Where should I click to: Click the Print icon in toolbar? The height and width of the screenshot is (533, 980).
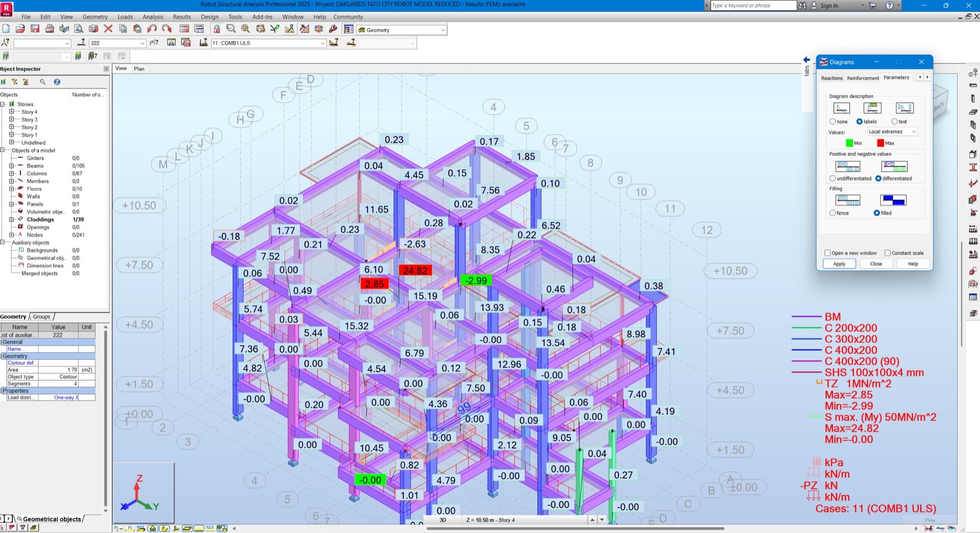50,29
